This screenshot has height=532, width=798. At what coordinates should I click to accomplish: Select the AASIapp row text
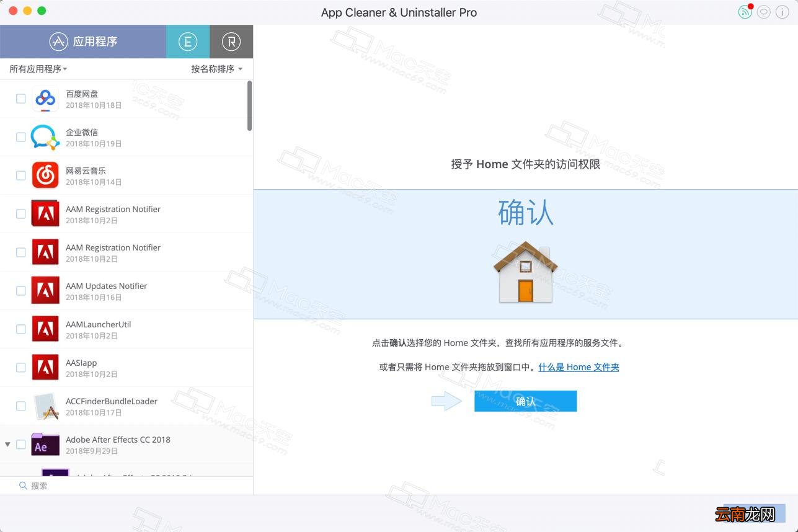[81, 363]
